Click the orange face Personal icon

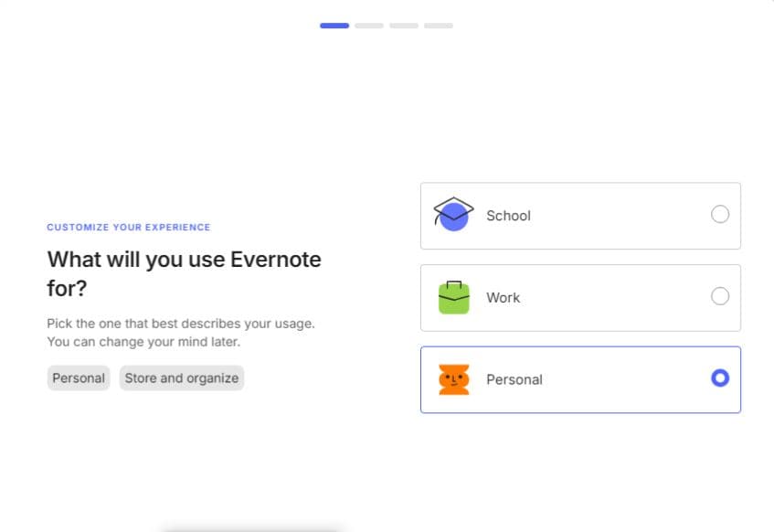(453, 379)
